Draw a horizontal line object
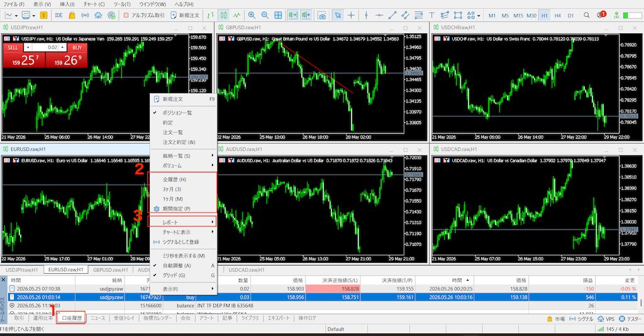Screen dimensions: 644x336 tap(379, 15)
